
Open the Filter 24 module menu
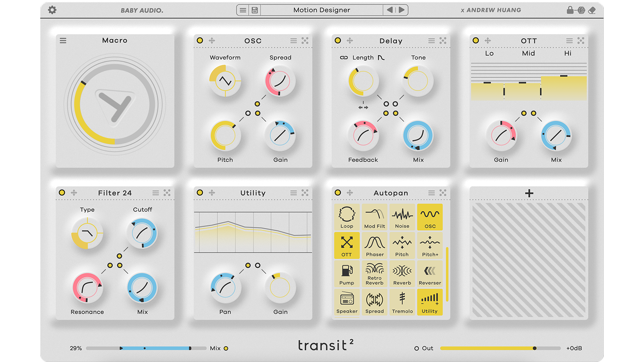pos(155,193)
